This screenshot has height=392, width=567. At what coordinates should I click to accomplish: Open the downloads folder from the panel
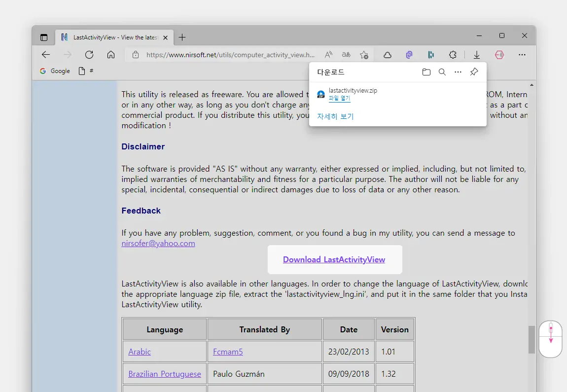426,72
